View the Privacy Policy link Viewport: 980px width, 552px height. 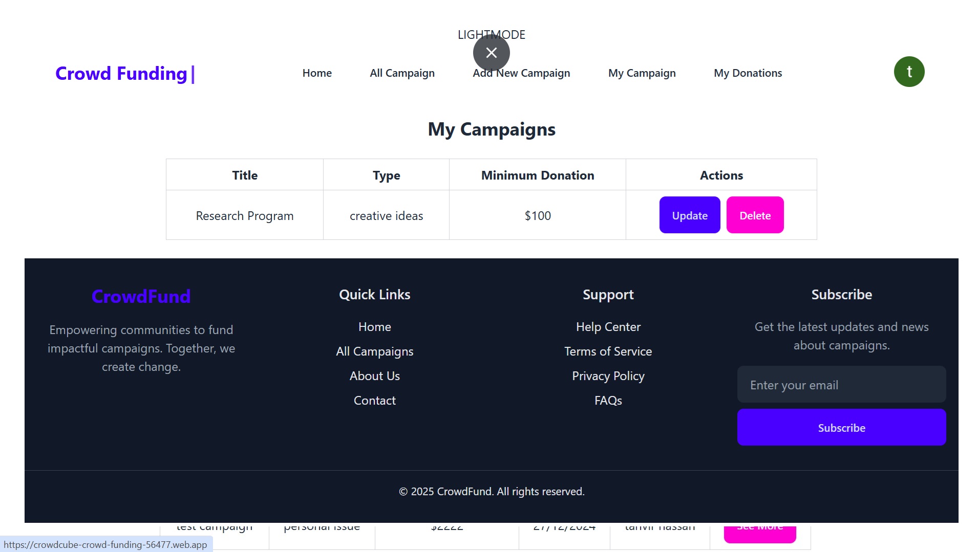[608, 376]
